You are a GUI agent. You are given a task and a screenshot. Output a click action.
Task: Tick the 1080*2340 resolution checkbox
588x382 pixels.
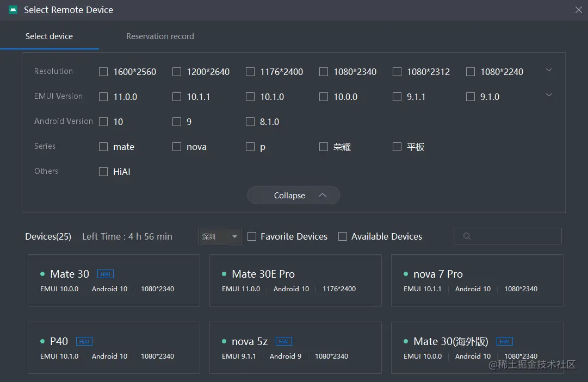click(324, 72)
